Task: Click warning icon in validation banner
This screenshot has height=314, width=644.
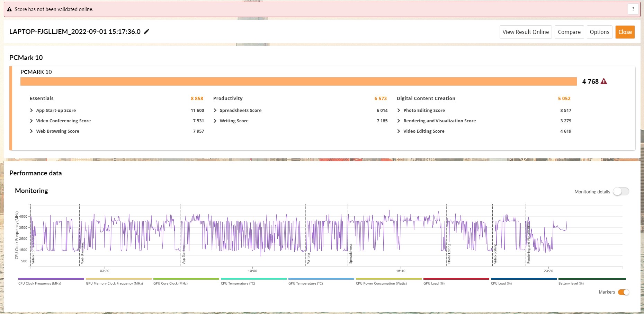Action: [x=9, y=9]
